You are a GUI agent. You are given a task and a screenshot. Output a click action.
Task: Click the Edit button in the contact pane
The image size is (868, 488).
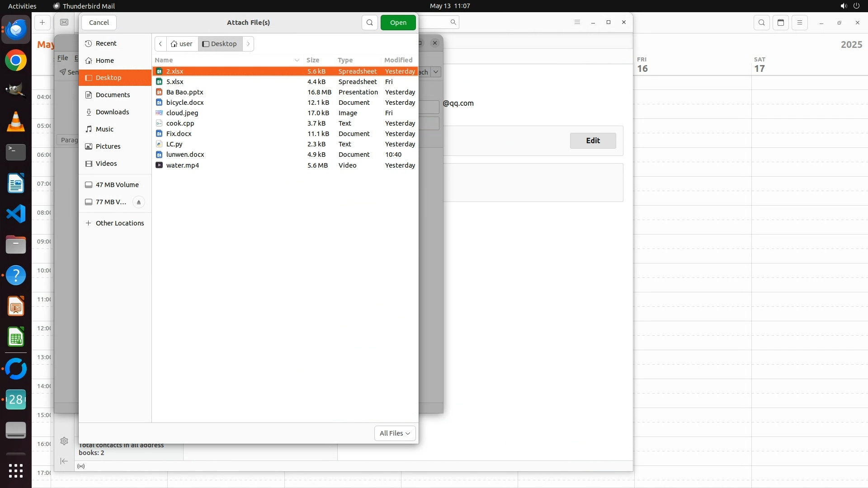click(593, 141)
